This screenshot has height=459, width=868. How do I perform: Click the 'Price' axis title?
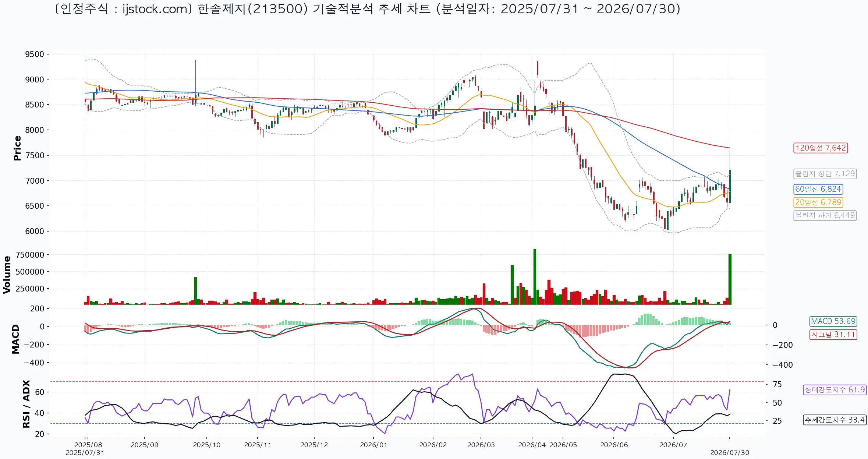pos(17,148)
